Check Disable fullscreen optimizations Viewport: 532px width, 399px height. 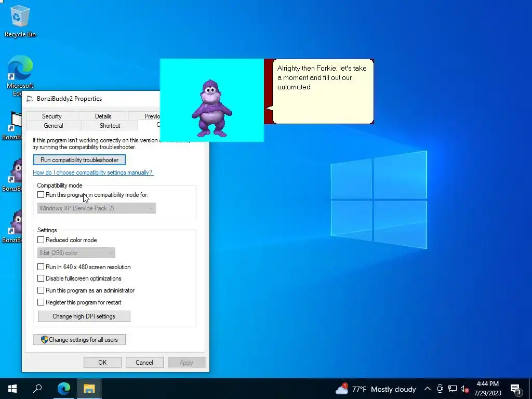(41, 278)
